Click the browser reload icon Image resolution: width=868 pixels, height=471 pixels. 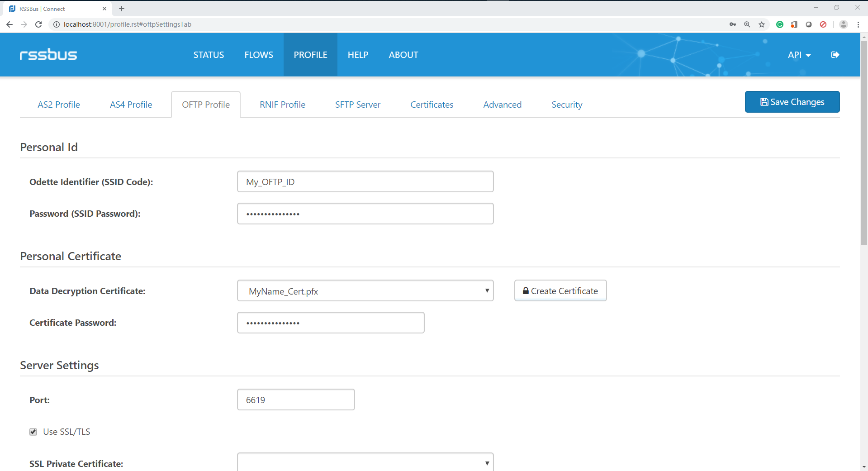pos(38,24)
